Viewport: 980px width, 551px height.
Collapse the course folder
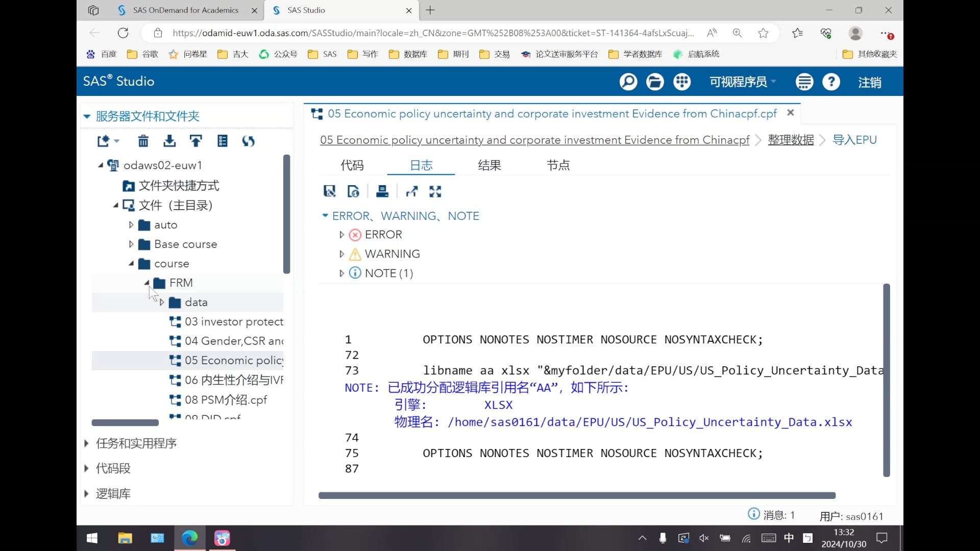tap(131, 263)
